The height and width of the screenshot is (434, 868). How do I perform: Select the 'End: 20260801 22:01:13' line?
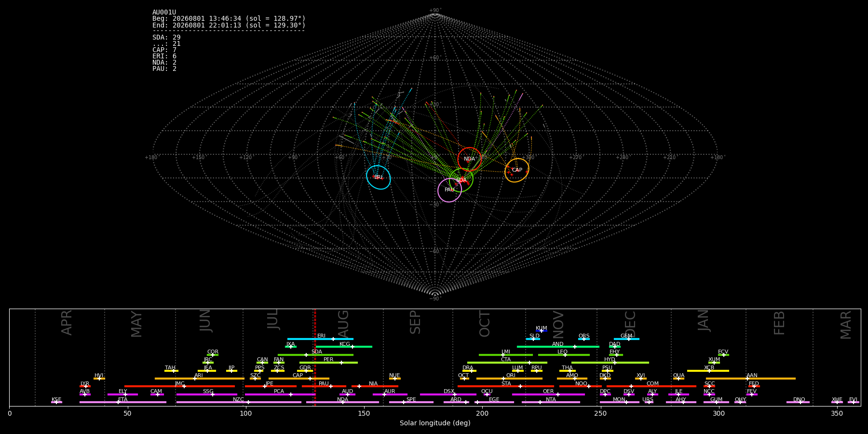(229, 25)
